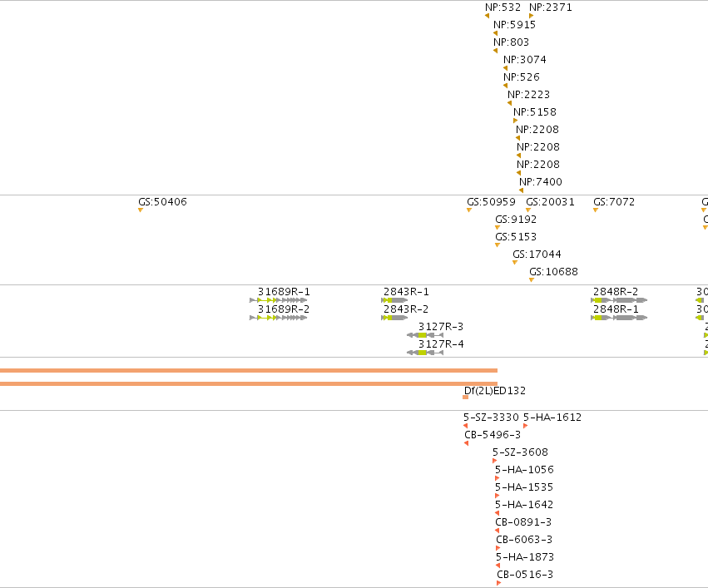Select the NP:526 insertion marker
The image size is (708, 588).
(505, 86)
